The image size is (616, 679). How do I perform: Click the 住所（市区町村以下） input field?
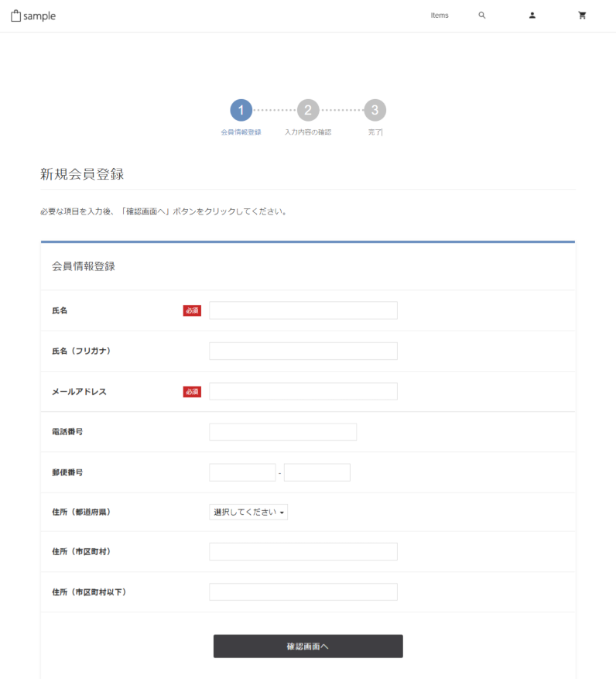(x=303, y=592)
